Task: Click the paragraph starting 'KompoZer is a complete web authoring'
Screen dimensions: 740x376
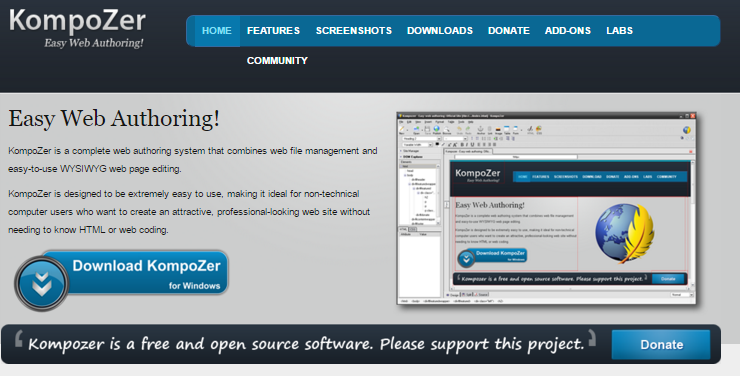Action: point(193,160)
